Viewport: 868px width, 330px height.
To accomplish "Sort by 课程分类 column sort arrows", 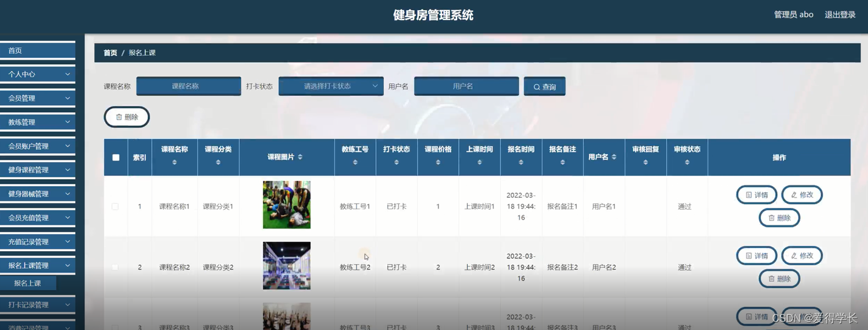I will [x=218, y=162].
